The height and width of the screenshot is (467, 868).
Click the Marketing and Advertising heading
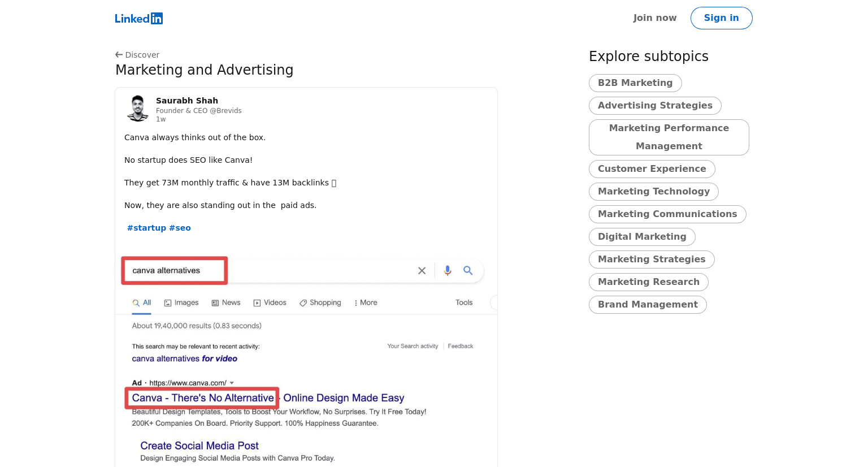coord(204,70)
